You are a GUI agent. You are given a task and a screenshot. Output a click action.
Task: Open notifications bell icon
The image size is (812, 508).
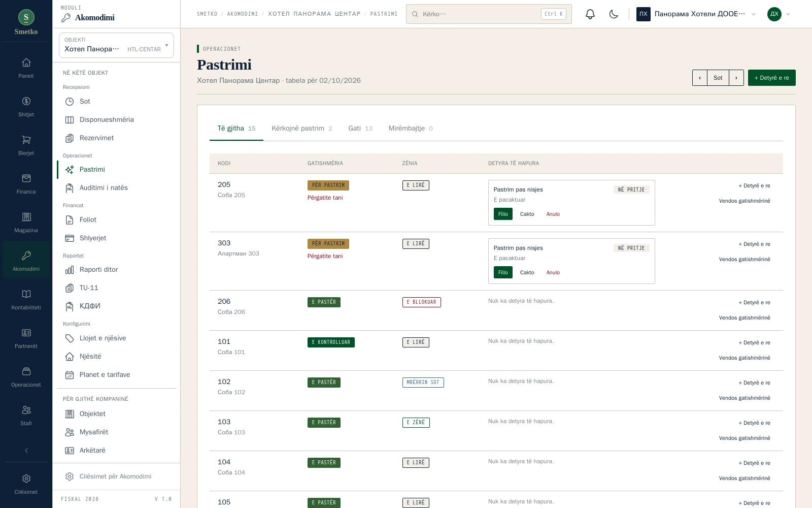point(590,14)
